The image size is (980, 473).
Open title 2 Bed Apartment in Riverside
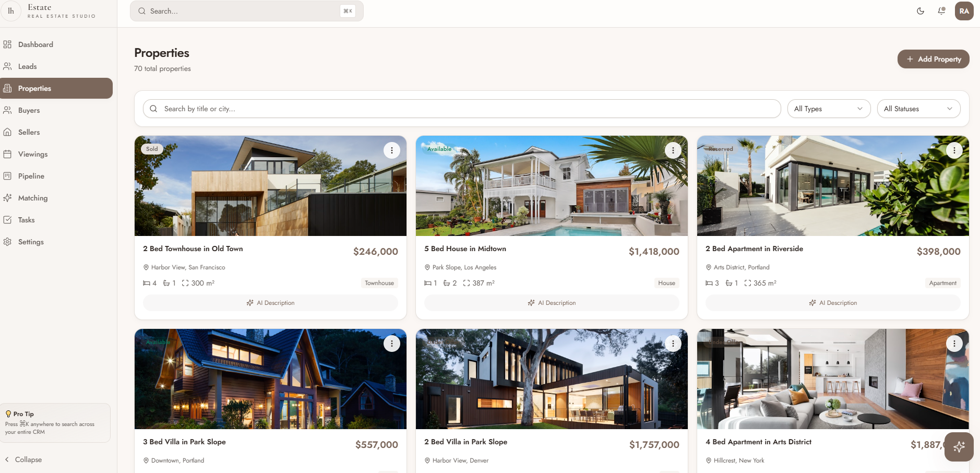pyautogui.click(x=754, y=249)
